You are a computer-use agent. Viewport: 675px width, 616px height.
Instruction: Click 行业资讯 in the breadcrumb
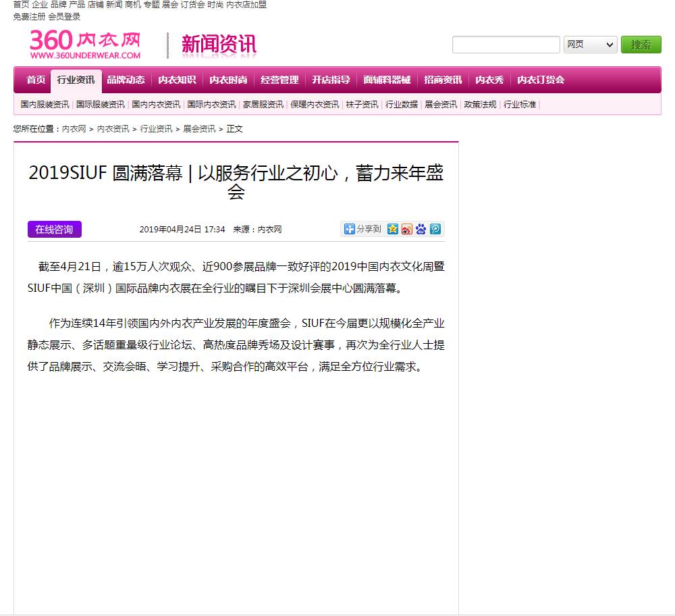pos(157,129)
